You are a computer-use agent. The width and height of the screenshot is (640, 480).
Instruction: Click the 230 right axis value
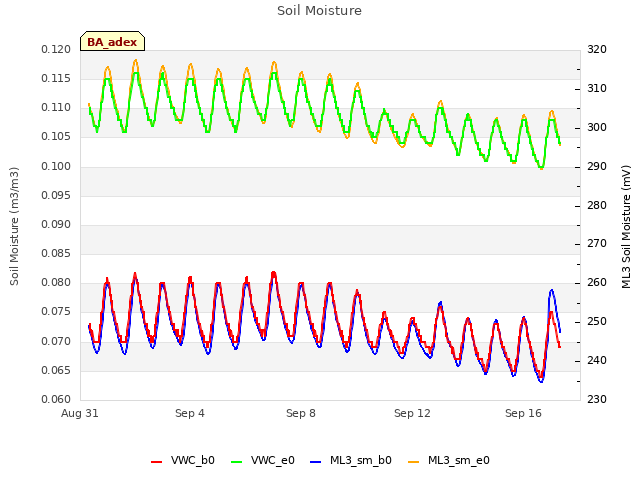pyautogui.click(x=597, y=399)
